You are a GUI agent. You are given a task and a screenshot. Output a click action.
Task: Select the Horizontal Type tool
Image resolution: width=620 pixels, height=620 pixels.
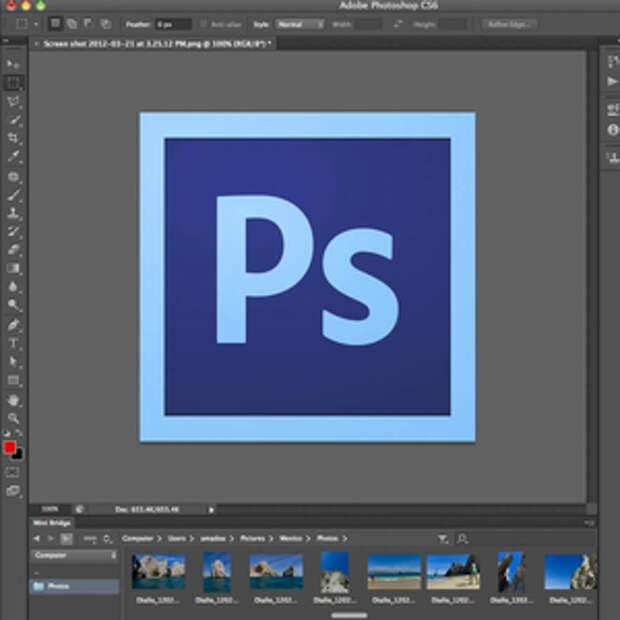13,343
